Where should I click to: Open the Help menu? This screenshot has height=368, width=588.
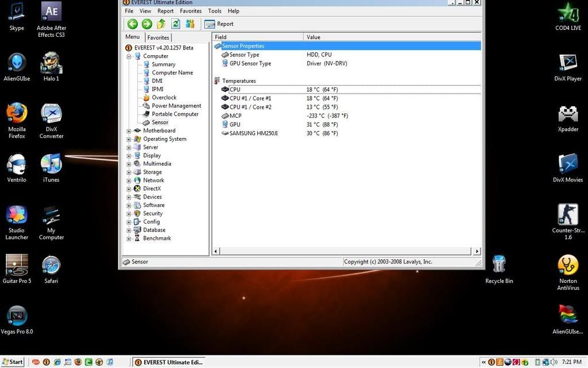coord(233,11)
